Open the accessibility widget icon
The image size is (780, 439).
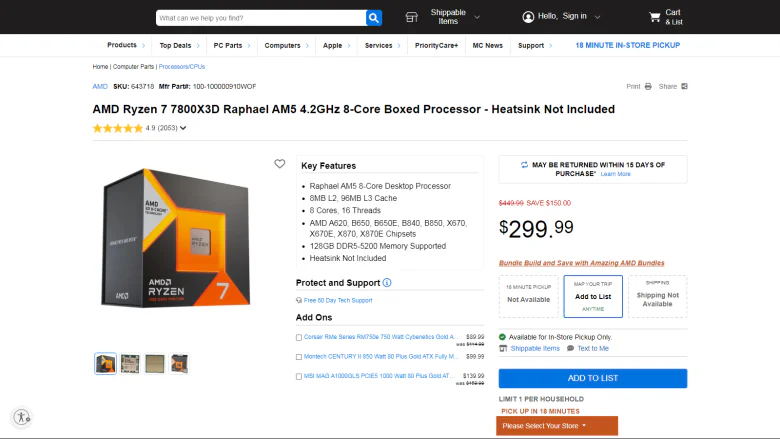pyautogui.click(x=21, y=417)
